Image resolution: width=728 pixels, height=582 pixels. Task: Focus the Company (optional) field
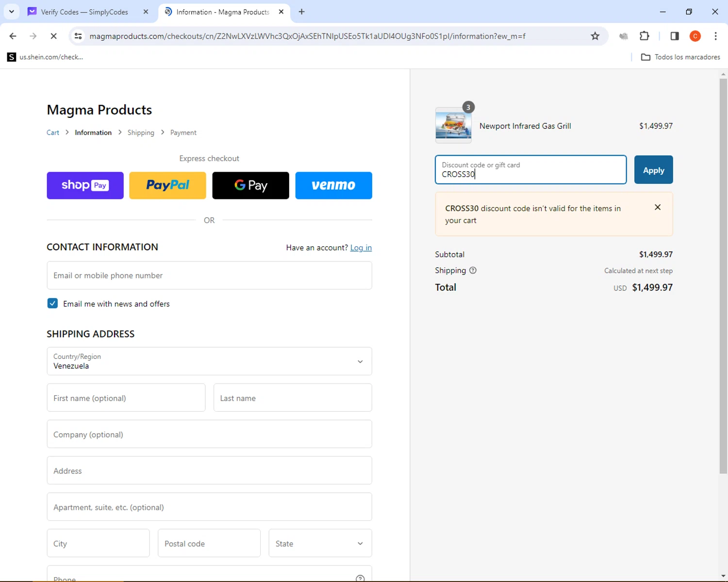(209, 434)
